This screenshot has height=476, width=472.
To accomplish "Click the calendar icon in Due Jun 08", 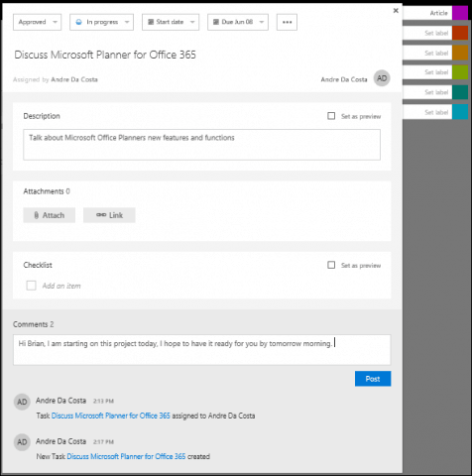I will click(216, 22).
